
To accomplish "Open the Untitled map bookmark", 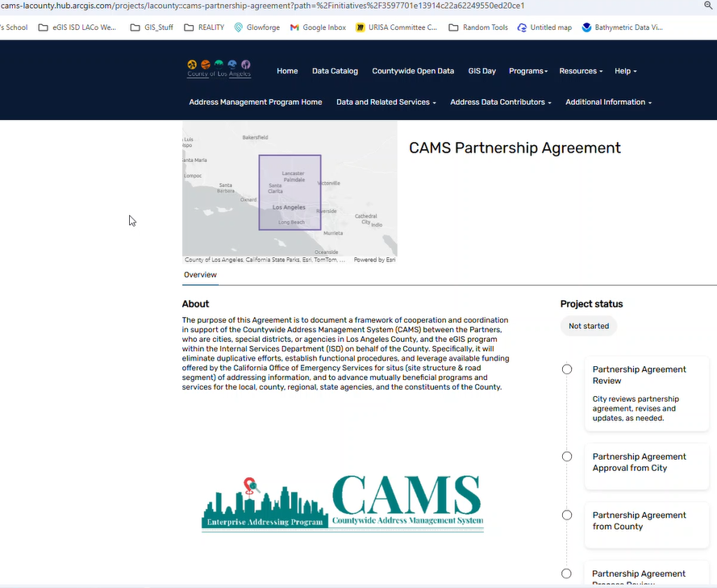I will (x=544, y=27).
